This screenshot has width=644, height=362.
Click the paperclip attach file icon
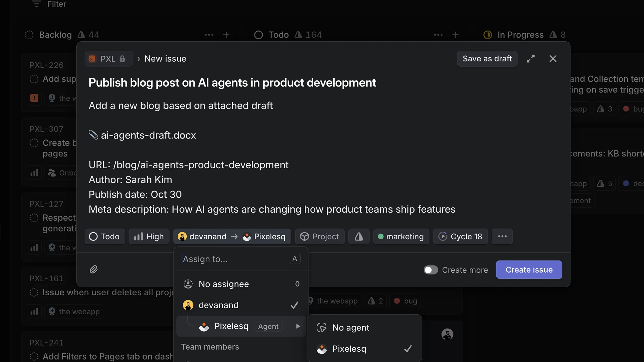pyautogui.click(x=94, y=270)
